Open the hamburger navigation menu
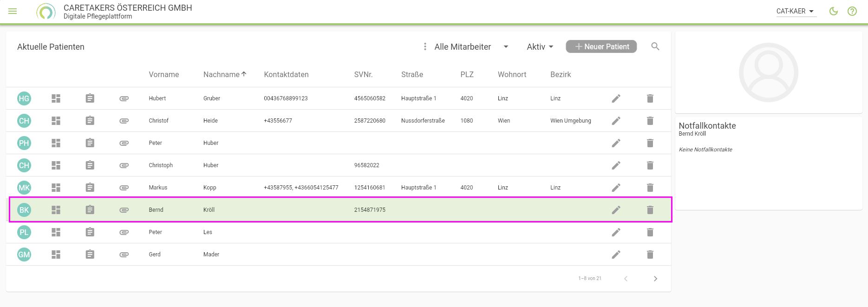868x307 pixels. pos(13,11)
